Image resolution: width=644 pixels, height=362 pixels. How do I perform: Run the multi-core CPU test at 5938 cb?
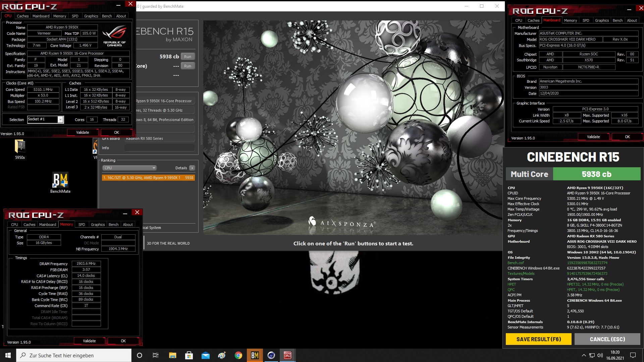point(187,57)
